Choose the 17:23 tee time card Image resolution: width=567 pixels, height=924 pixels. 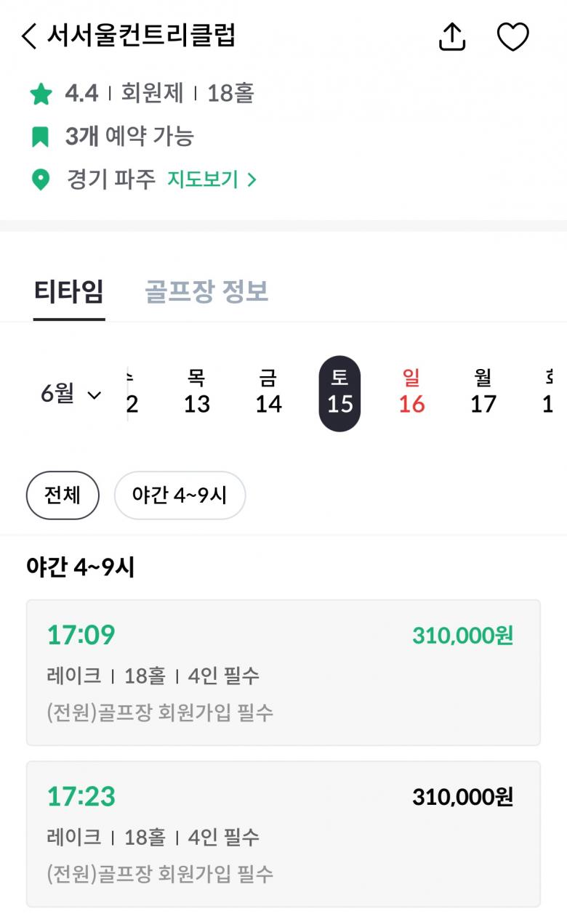coord(283,833)
